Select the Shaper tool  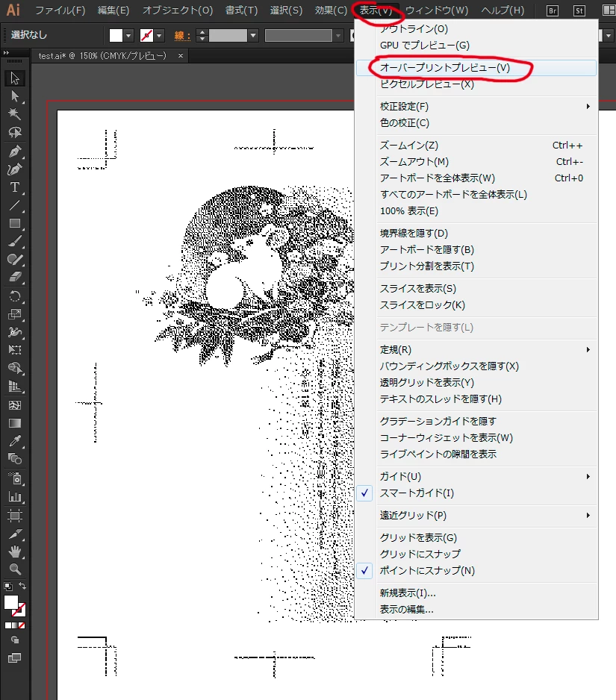[15, 260]
